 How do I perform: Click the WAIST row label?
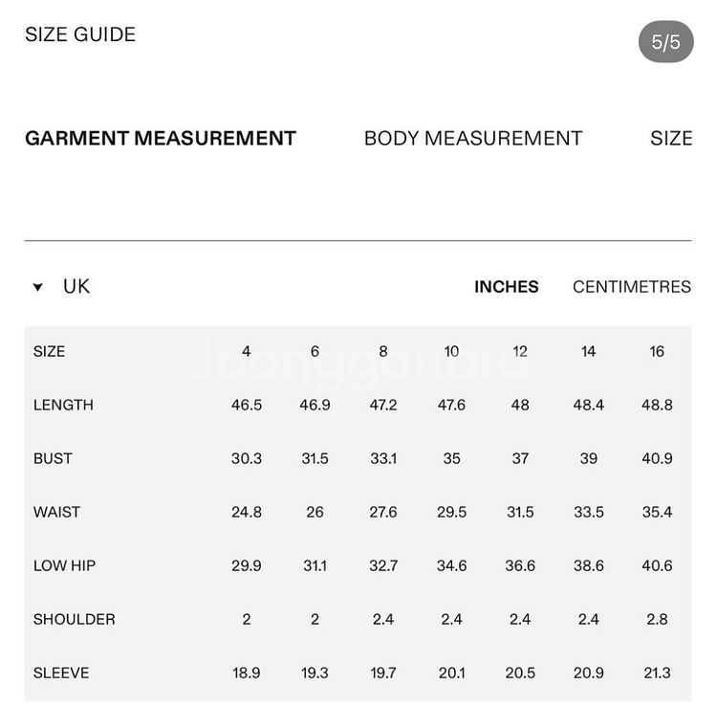(x=56, y=512)
